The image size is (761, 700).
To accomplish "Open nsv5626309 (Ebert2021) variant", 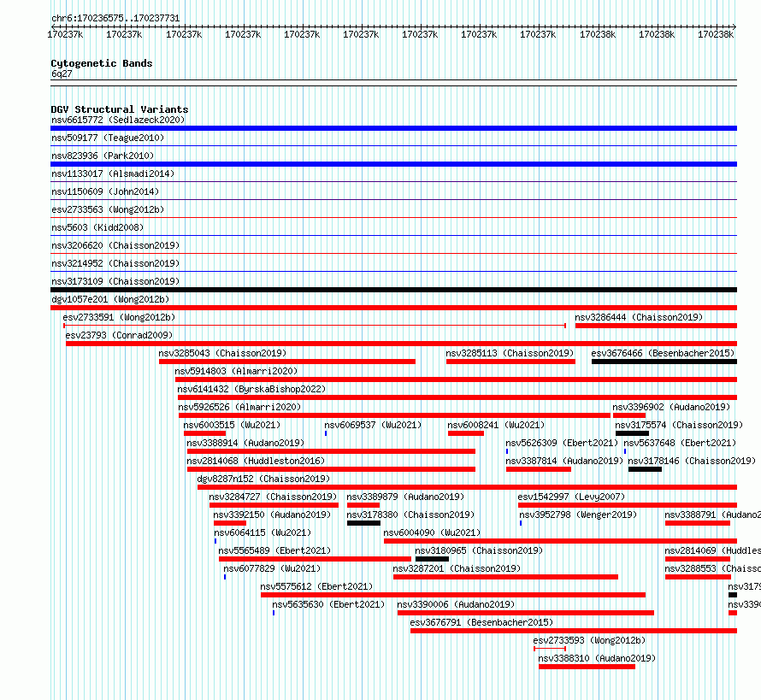I will click(562, 443).
